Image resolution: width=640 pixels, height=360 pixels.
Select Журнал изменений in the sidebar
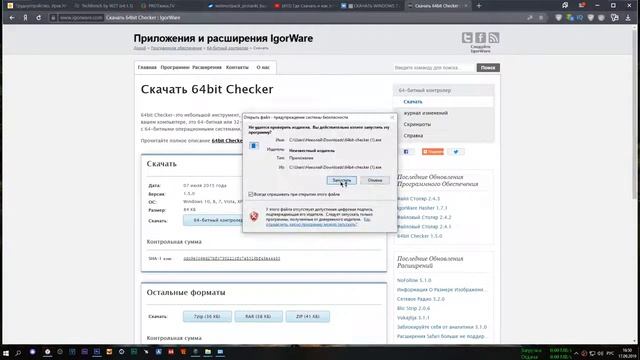426,113
